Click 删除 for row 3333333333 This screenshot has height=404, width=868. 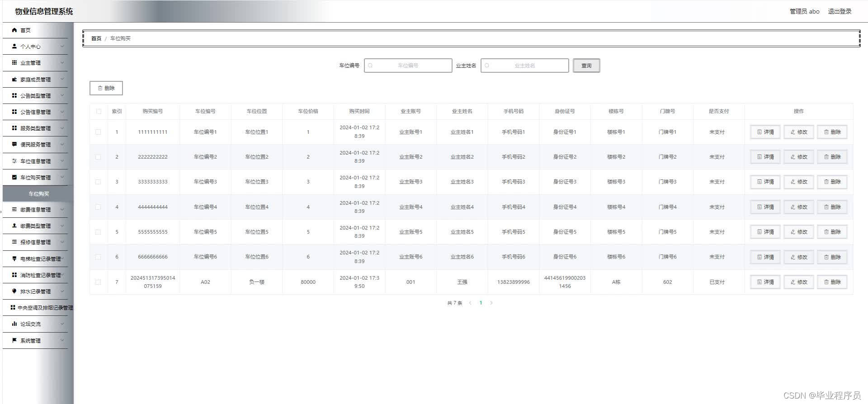832,182
